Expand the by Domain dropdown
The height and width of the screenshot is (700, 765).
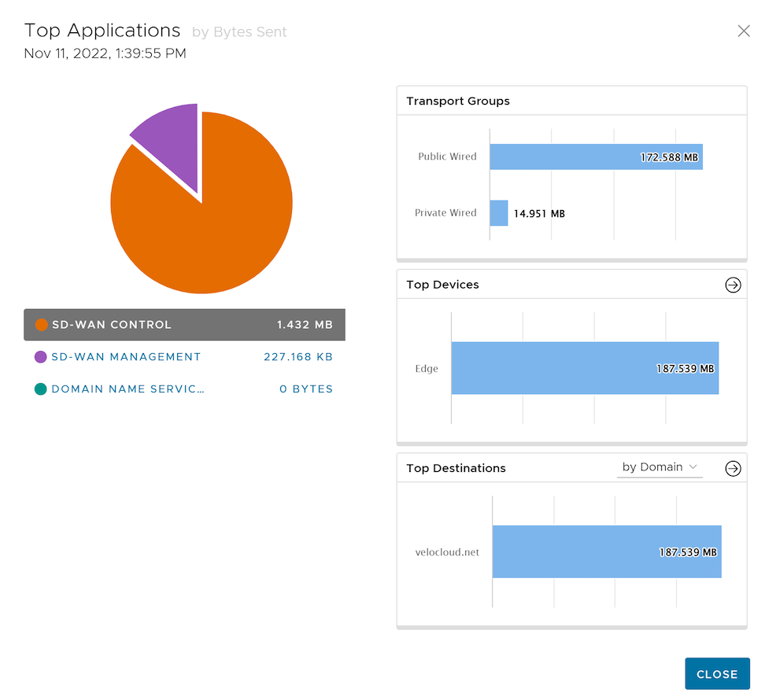point(660,467)
